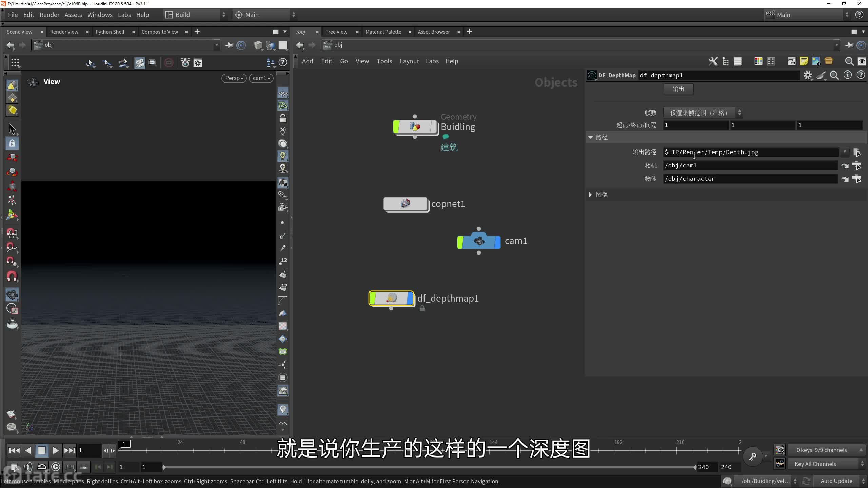The image size is (868, 488).
Task: Toggle the viewport lock camera icon
Action: pyautogui.click(x=283, y=118)
